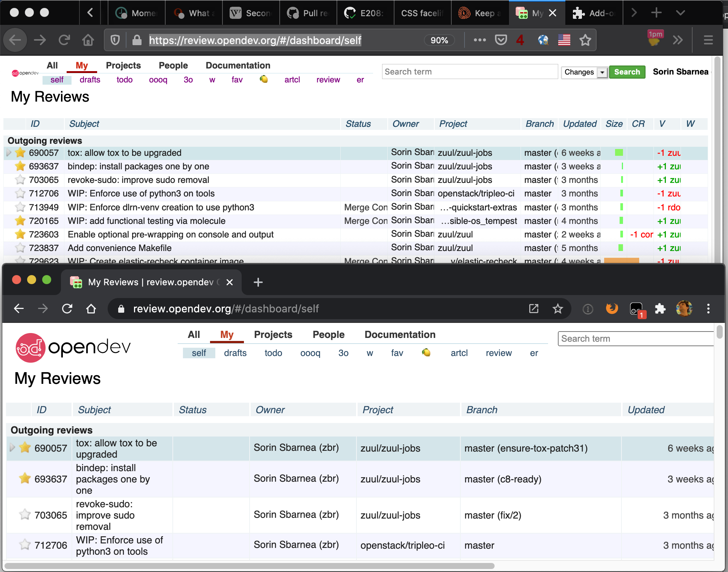
Task: Click the green Search button
Action: (x=627, y=72)
